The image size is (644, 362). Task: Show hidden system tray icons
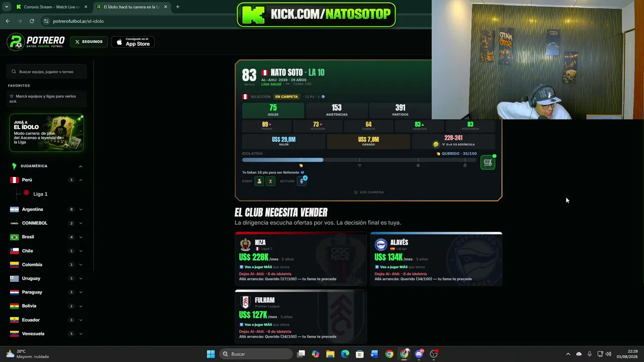[568, 354]
